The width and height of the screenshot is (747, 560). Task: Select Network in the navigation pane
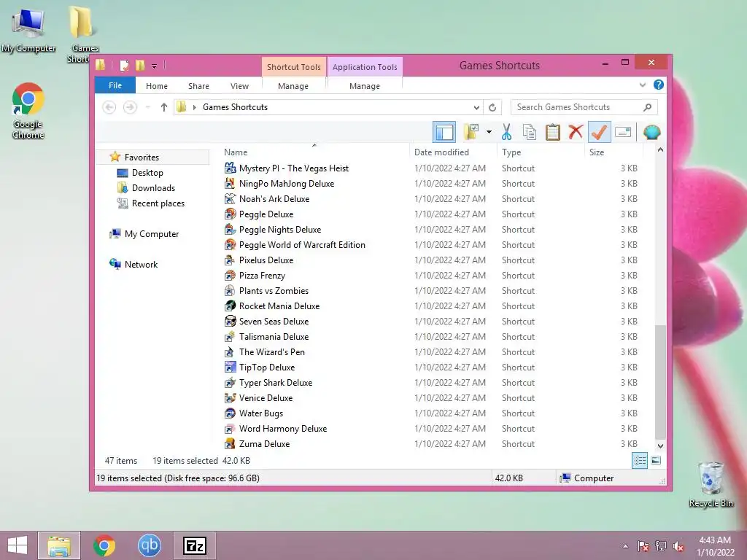(x=141, y=264)
